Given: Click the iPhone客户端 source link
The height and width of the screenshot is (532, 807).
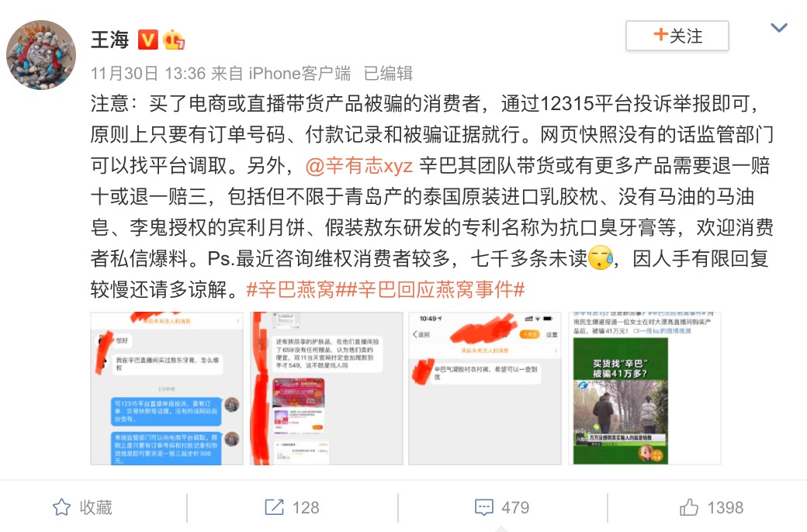Looking at the screenshot, I should pos(300,73).
